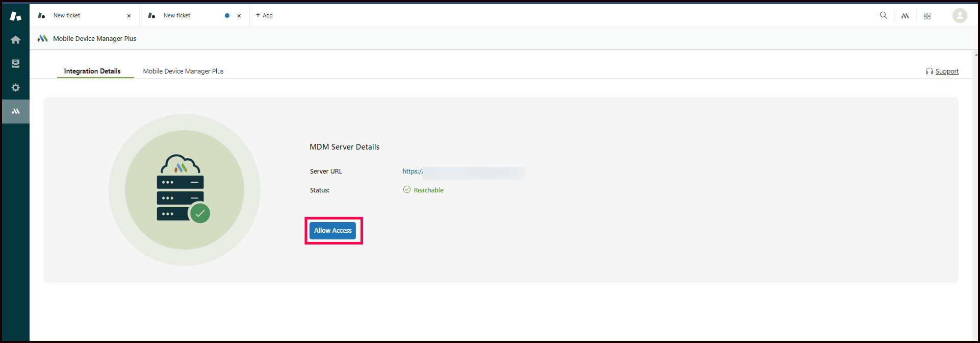Open the products grid icon
The height and width of the screenshot is (343, 980).
click(x=927, y=16)
